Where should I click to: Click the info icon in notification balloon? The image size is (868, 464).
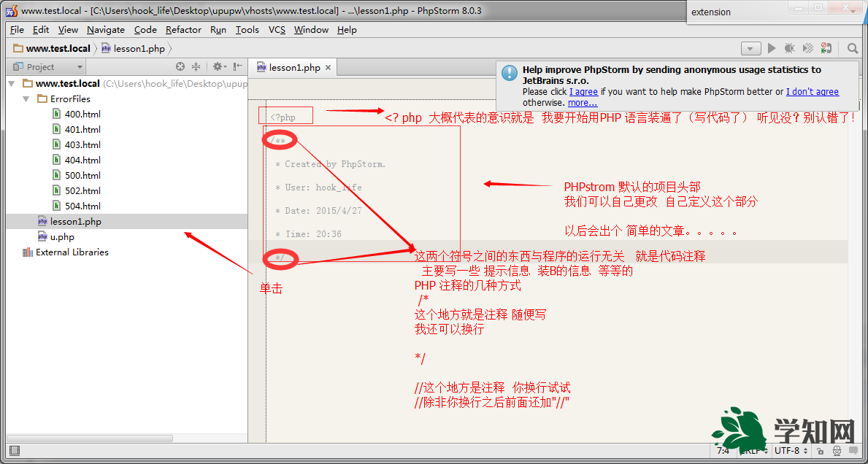click(x=510, y=73)
